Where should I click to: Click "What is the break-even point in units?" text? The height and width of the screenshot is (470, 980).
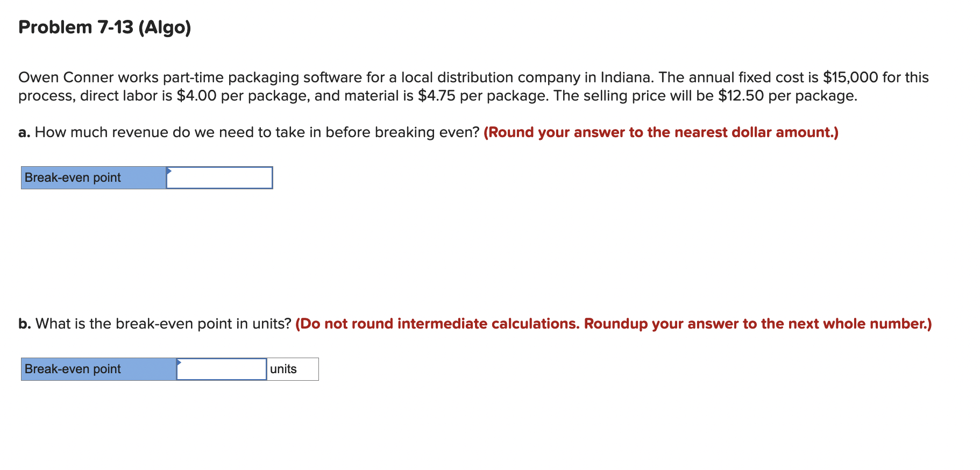[164, 324]
